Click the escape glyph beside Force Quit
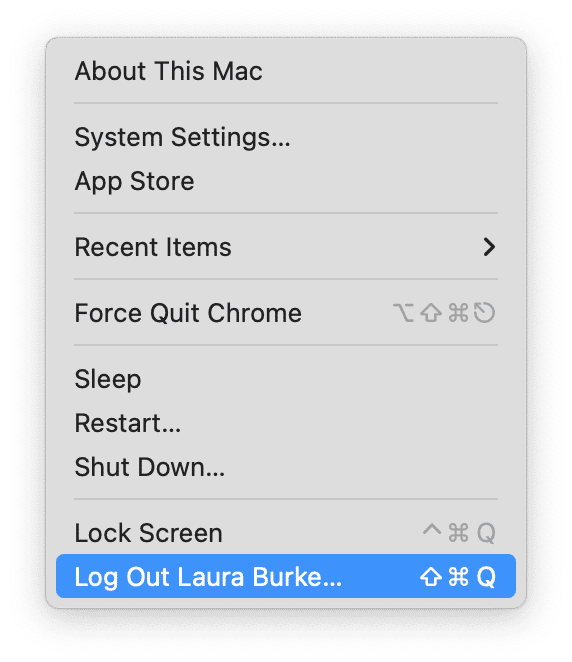 click(x=484, y=313)
